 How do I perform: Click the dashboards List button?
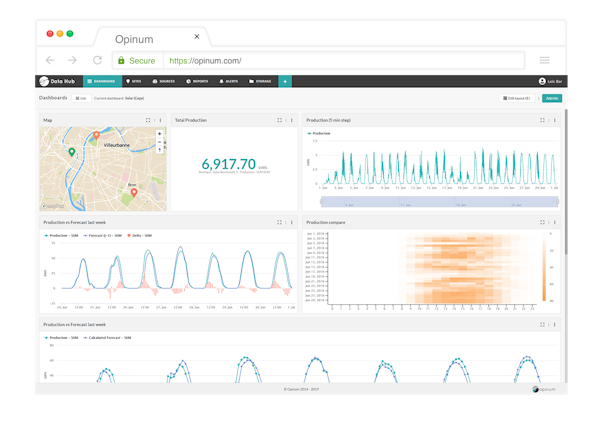pos(81,98)
